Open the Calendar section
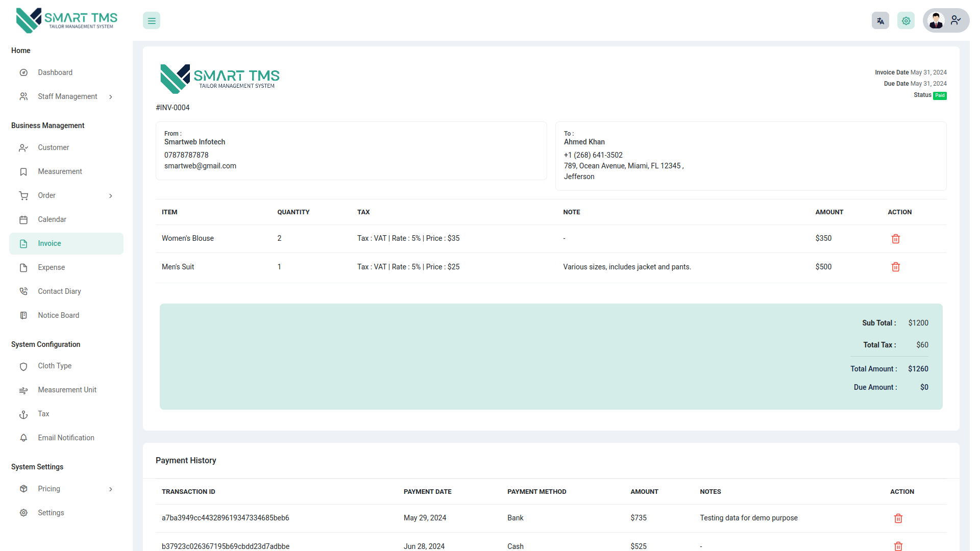The image size is (980, 551). click(52, 219)
